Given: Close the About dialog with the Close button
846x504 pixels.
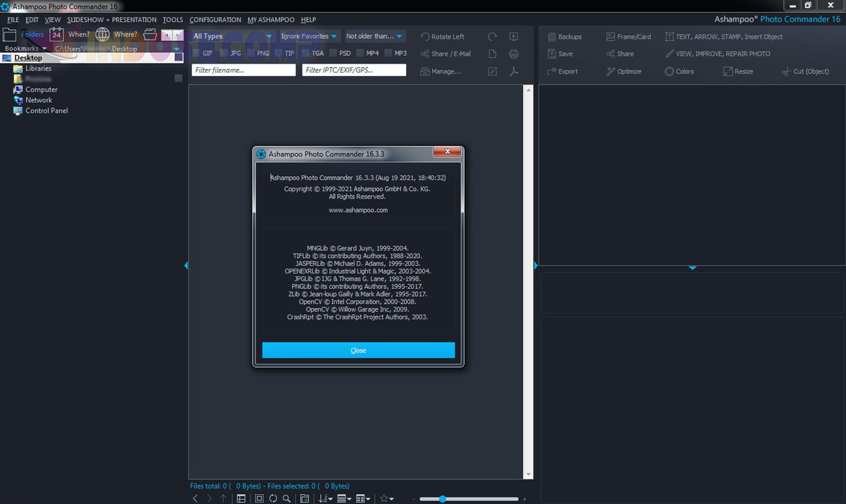Looking at the screenshot, I should (x=358, y=350).
